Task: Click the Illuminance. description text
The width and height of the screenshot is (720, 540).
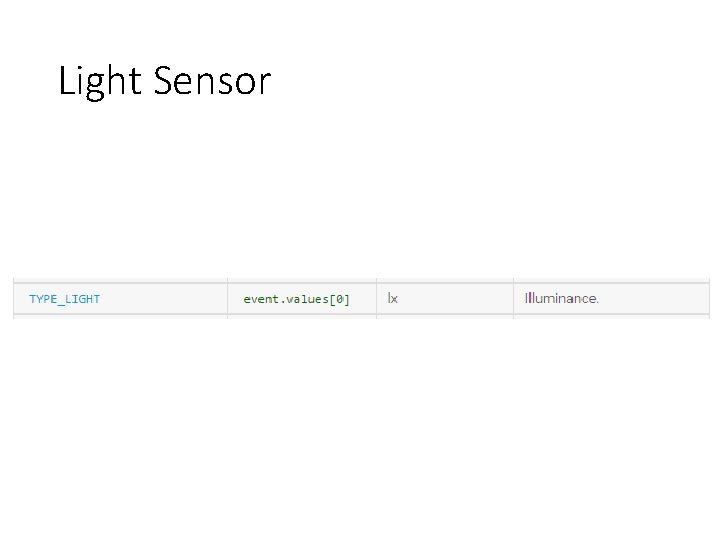Action: point(562,298)
